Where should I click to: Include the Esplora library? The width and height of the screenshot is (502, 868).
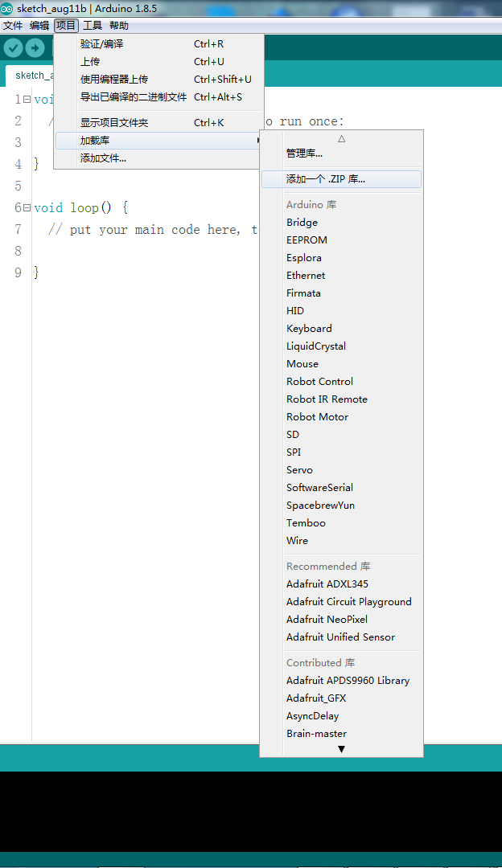(341, 258)
